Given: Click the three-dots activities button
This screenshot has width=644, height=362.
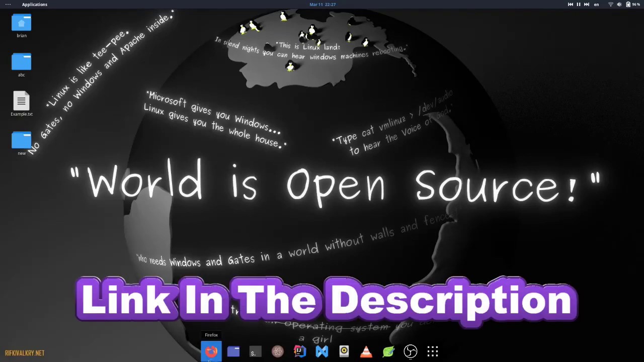Looking at the screenshot, I should 8,5.
